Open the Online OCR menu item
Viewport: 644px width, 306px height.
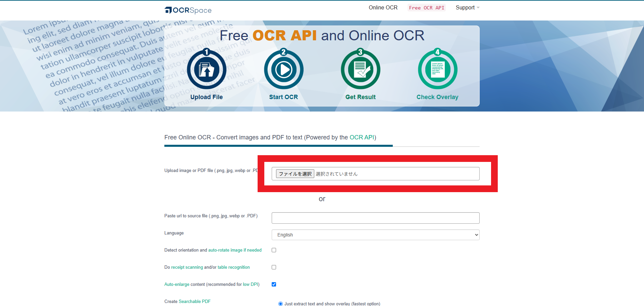[383, 7]
